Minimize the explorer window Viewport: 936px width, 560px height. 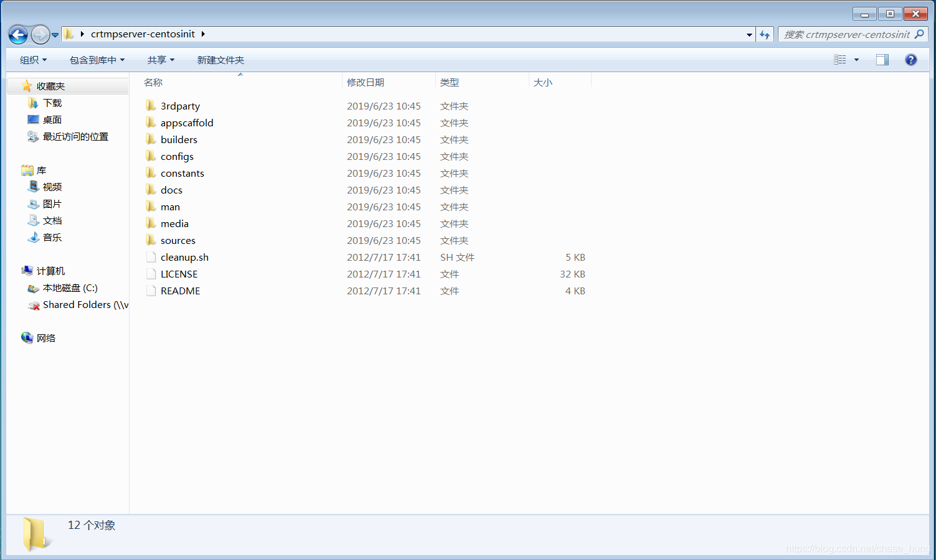(x=864, y=14)
